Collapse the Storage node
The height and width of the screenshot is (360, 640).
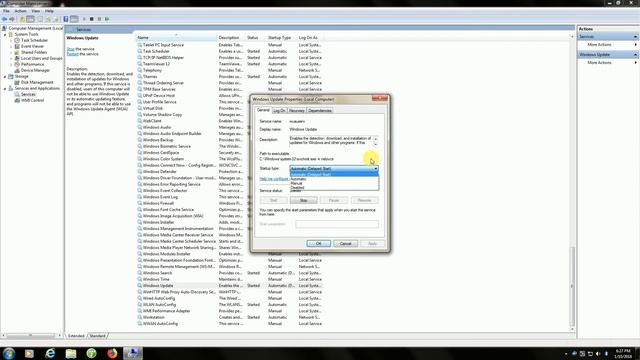click(5, 77)
